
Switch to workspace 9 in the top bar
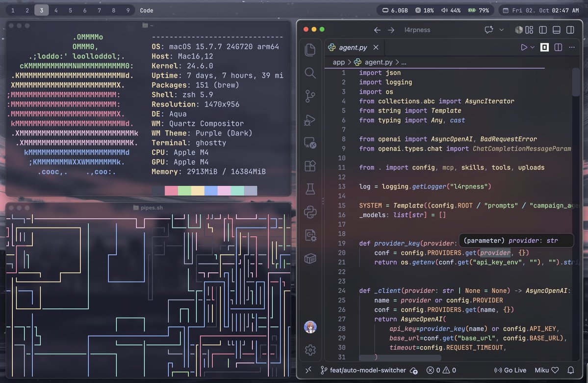128,10
